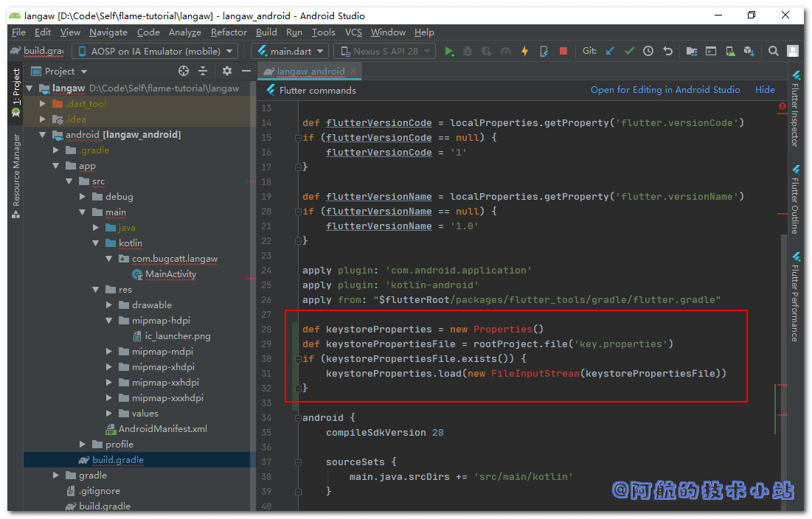Close the langaw_android editor tab
Viewport: 812px width, 519px height.
pyautogui.click(x=354, y=71)
